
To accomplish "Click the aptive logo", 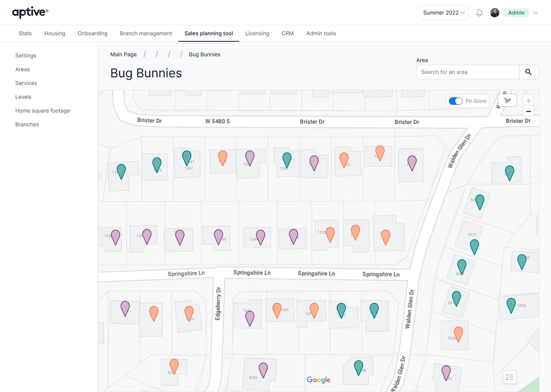I will tap(30, 12).
